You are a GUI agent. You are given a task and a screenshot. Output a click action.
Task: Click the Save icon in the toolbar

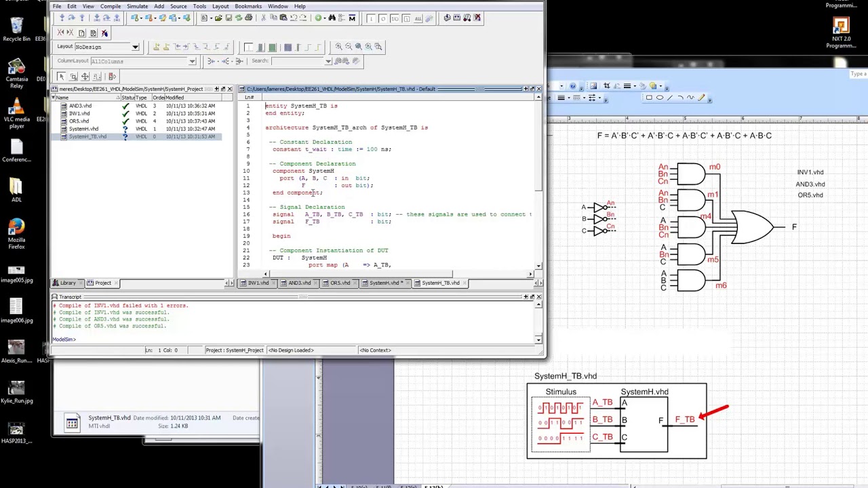[x=229, y=18]
